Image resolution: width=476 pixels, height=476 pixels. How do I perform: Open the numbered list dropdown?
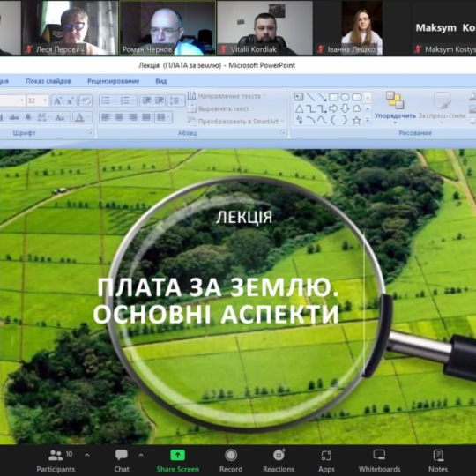[135, 100]
